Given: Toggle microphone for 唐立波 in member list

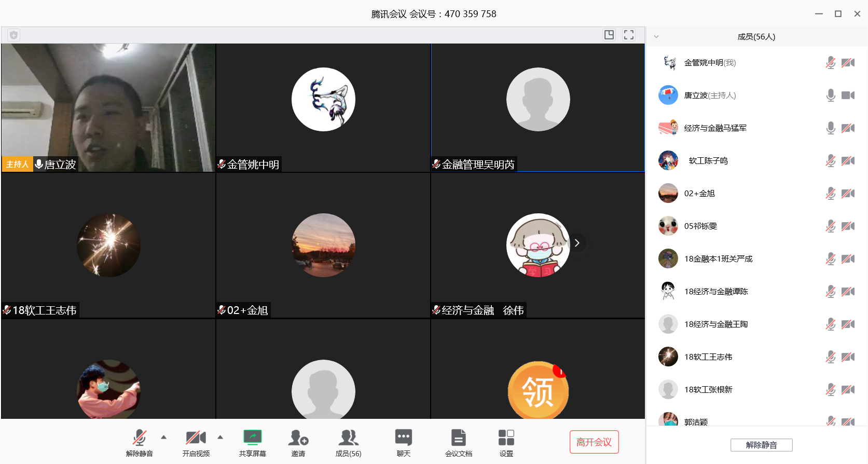Looking at the screenshot, I should (831, 95).
